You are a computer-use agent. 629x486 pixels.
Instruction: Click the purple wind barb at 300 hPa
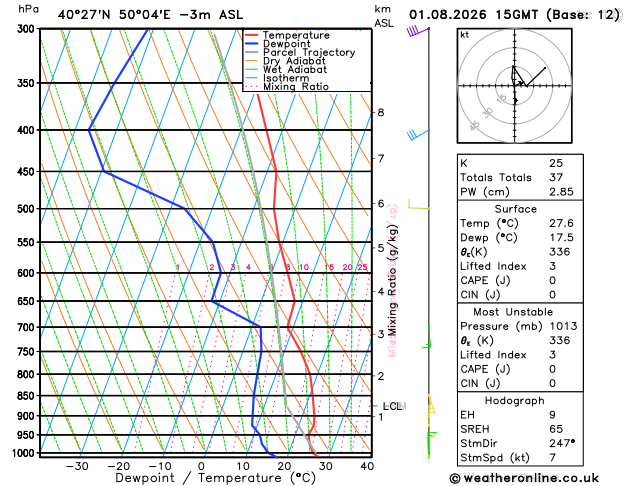(x=418, y=31)
